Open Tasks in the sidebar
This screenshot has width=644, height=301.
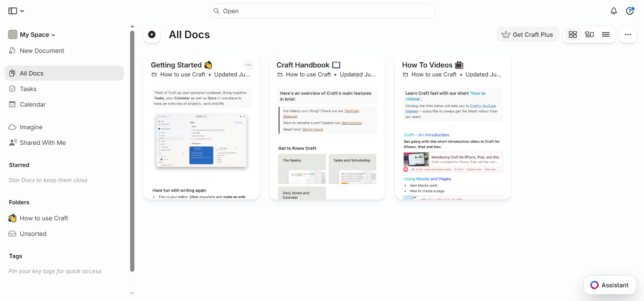[65, 89]
